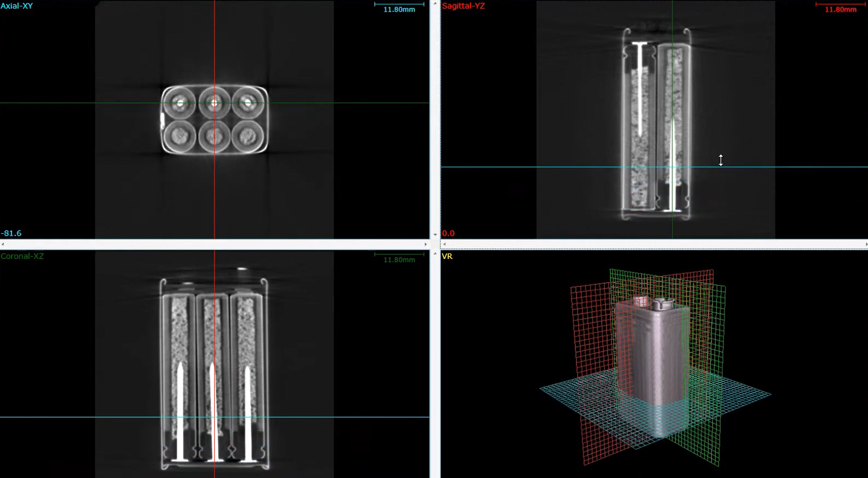
Task: Click the Sagittal-YZ view label
Action: tap(463, 6)
